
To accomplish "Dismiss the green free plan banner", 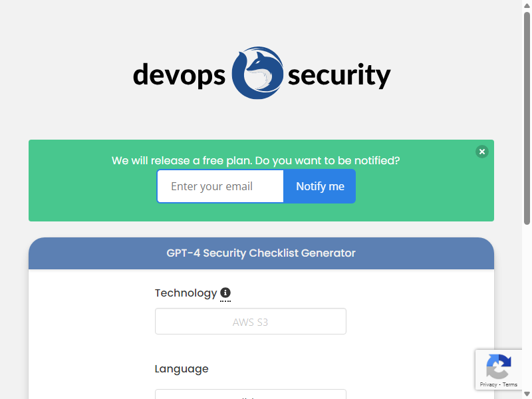I will (481, 152).
